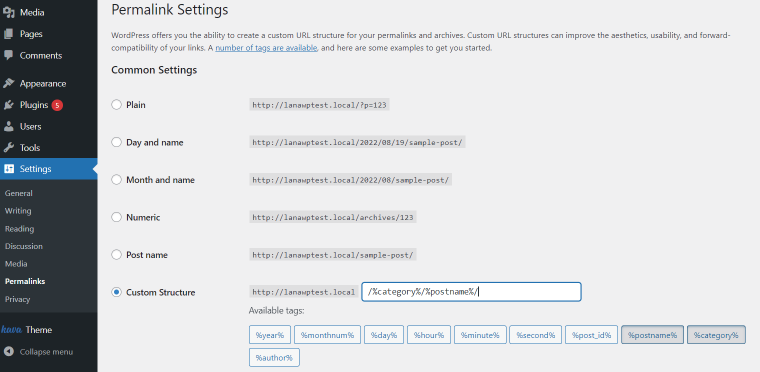Insert the %minute% tag

(x=480, y=335)
